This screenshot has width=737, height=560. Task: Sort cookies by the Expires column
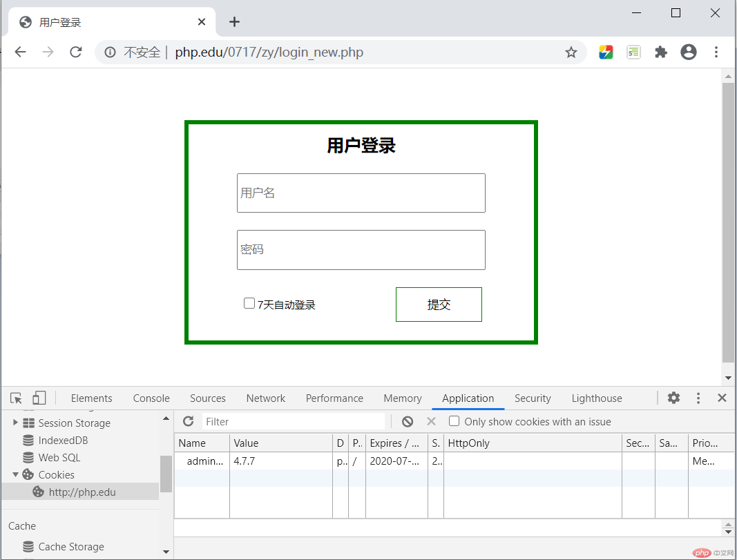[396, 443]
